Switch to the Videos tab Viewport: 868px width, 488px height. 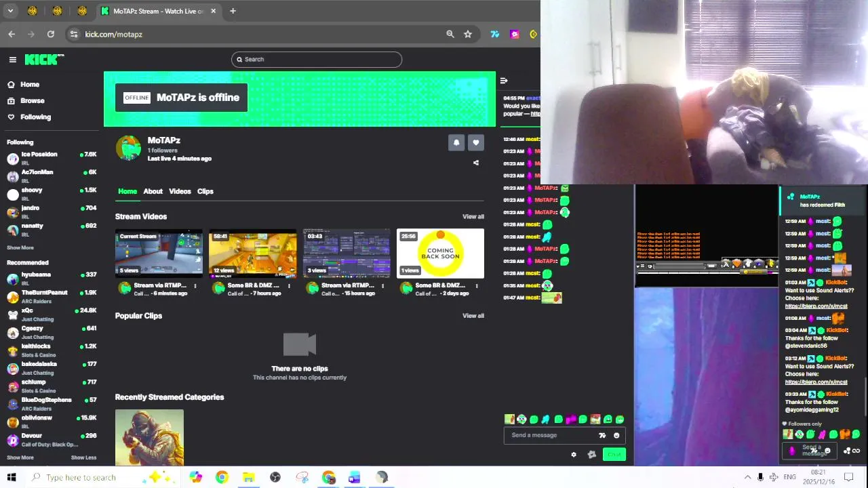(x=180, y=192)
